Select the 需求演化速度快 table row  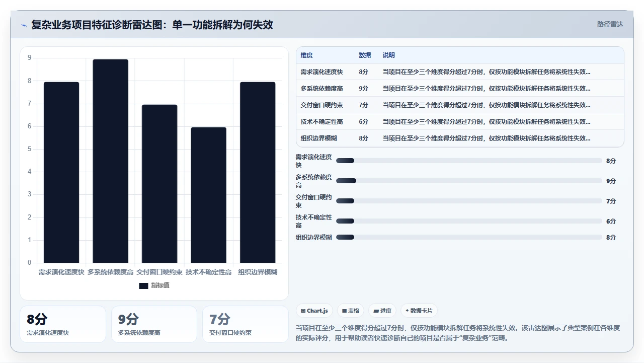click(460, 71)
